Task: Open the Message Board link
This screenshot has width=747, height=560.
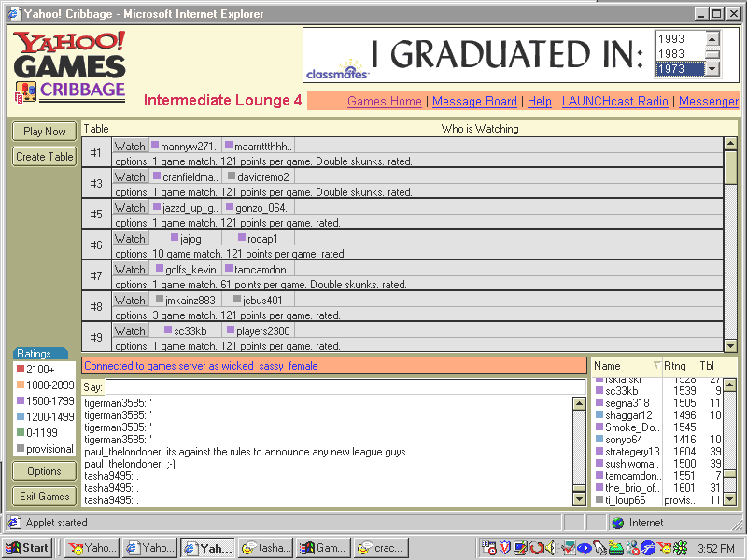Action: [x=474, y=101]
